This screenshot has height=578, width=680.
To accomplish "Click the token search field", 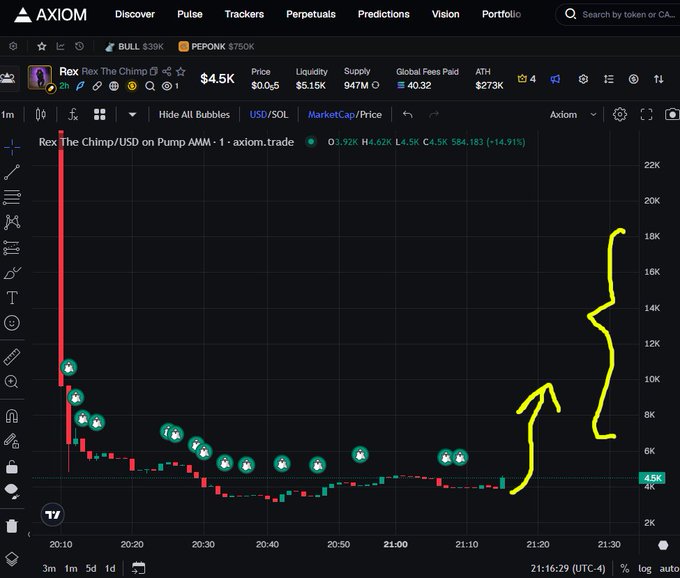I will click(620, 14).
